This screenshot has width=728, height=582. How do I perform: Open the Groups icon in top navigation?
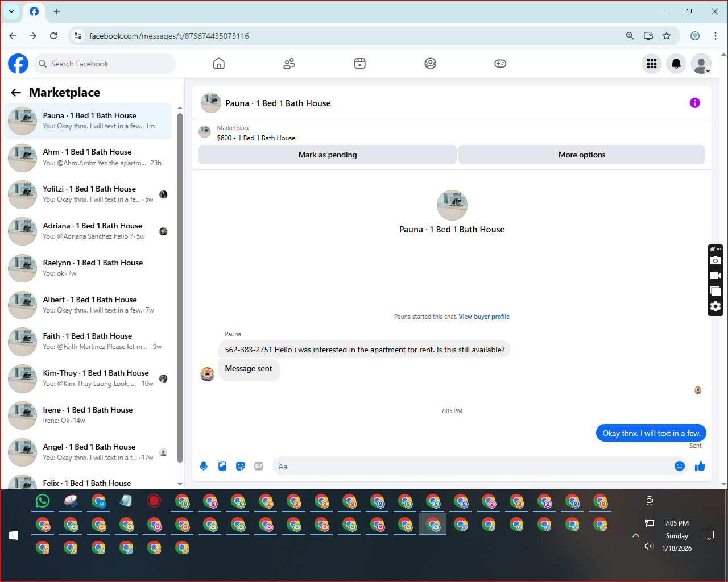(x=431, y=64)
